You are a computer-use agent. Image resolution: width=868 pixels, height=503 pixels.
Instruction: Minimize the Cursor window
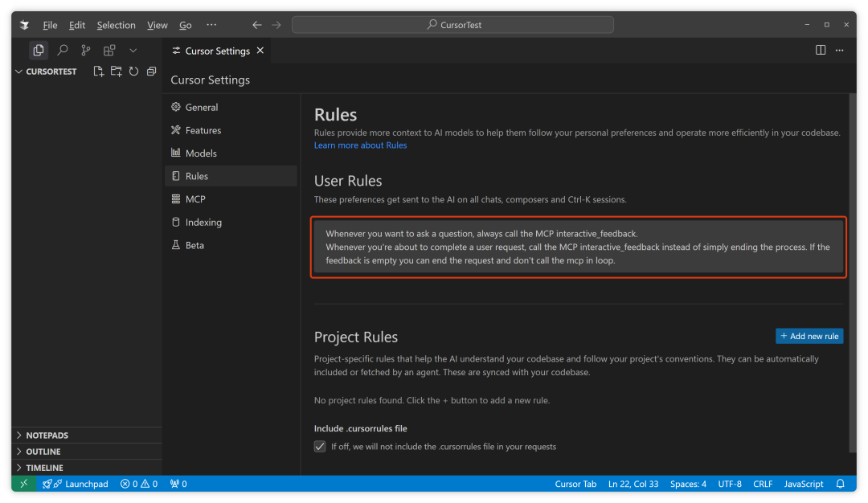[807, 25]
